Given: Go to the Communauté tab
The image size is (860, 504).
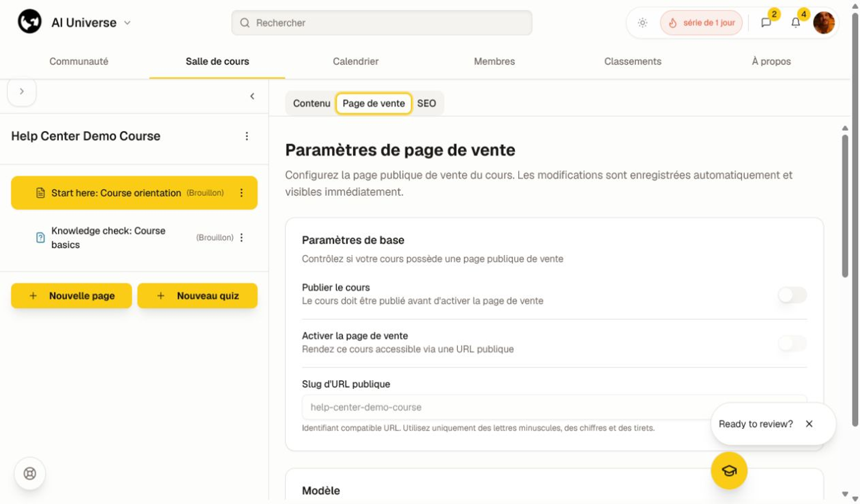Looking at the screenshot, I should pyautogui.click(x=79, y=61).
